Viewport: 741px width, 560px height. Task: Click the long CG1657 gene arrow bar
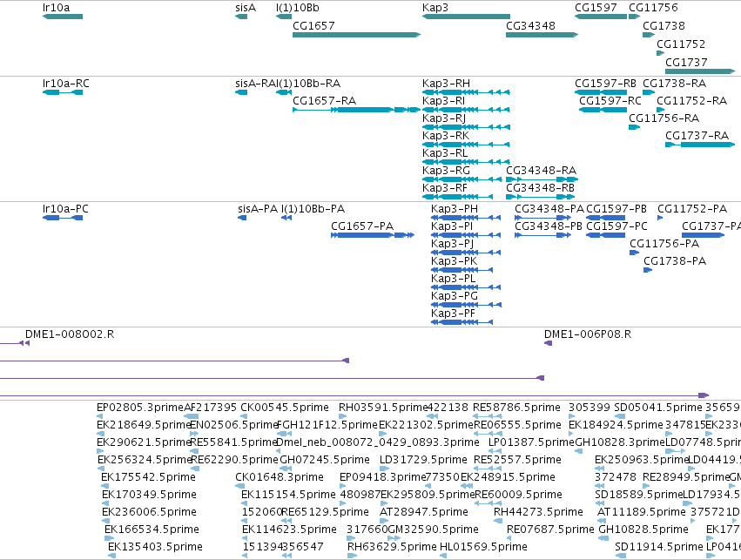356,35
